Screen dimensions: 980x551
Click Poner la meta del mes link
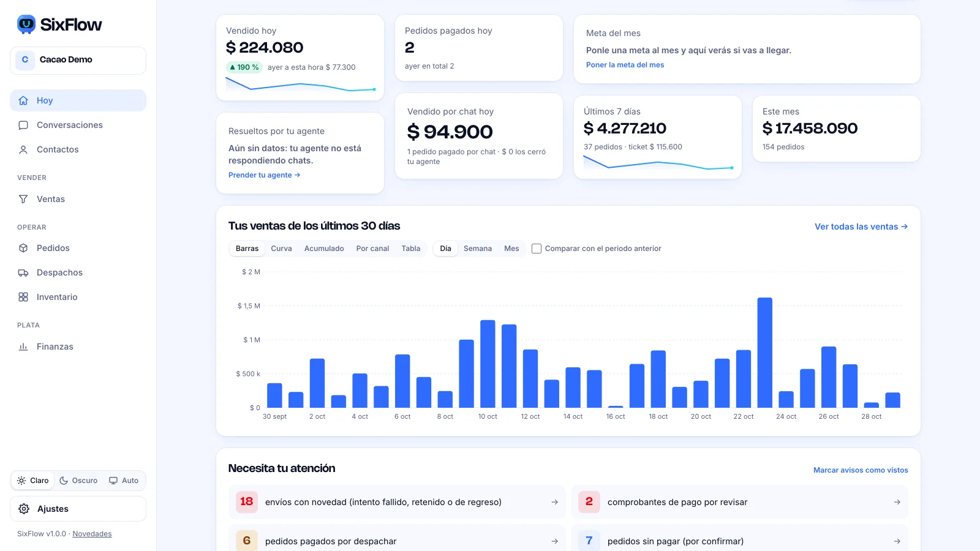click(625, 65)
